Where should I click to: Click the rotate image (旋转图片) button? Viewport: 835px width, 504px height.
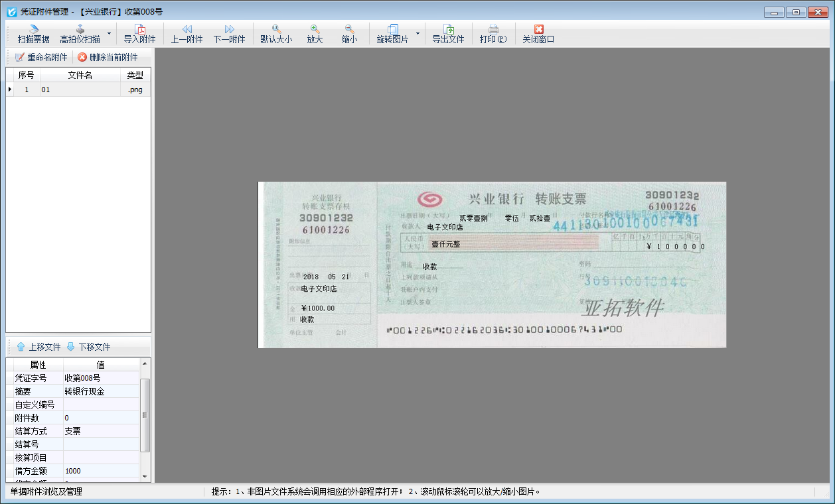coord(392,34)
